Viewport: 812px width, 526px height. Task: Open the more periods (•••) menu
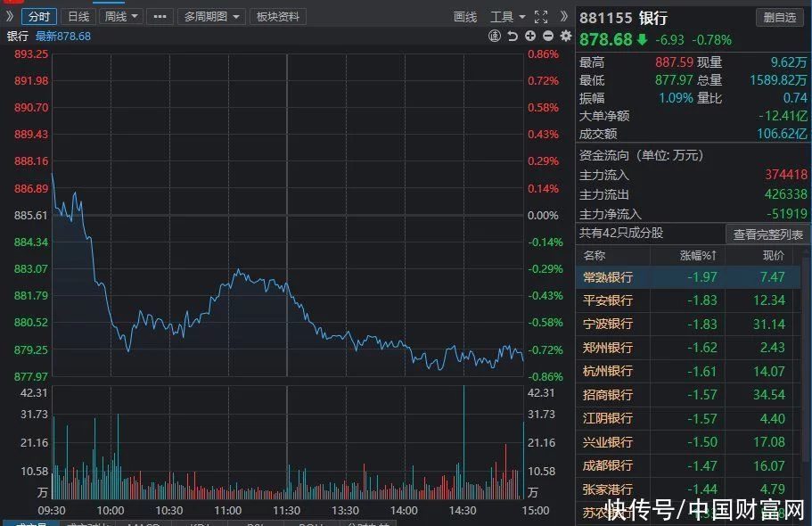[160, 17]
